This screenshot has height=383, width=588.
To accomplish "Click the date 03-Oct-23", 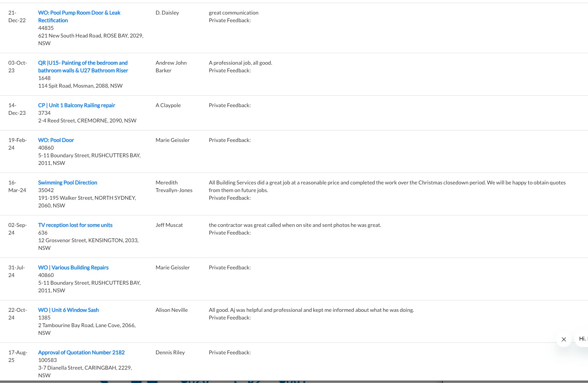I will [x=18, y=67].
